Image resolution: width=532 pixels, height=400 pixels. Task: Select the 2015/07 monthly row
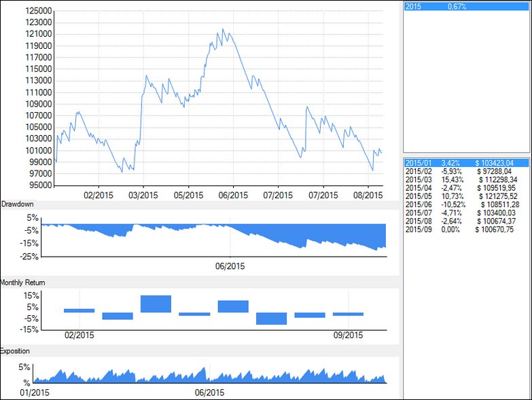click(465, 214)
